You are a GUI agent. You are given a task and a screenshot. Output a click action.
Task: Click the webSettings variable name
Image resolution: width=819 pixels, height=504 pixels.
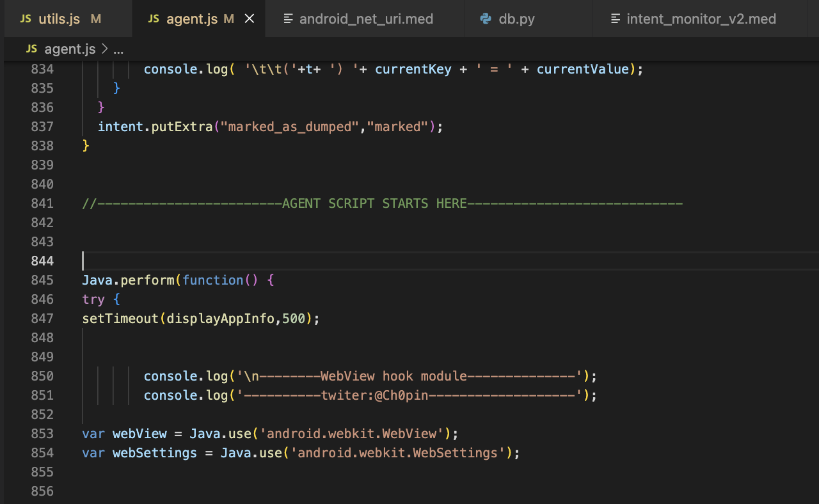tap(155, 453)
